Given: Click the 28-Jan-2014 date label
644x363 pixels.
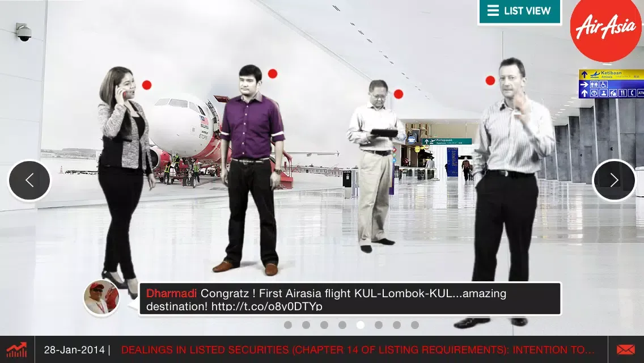Looking at the screenshot, I should tap(74, 350).
